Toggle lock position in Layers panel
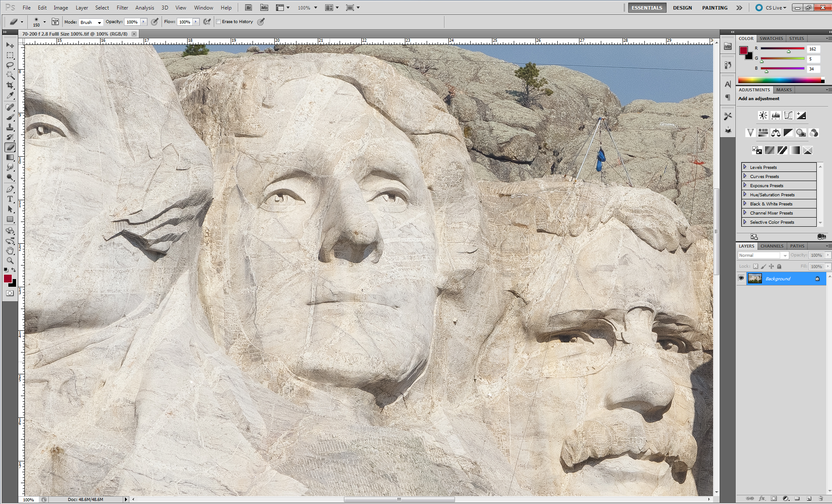The height and width of the screenshot is (504, 832). [x=771, y=266]
